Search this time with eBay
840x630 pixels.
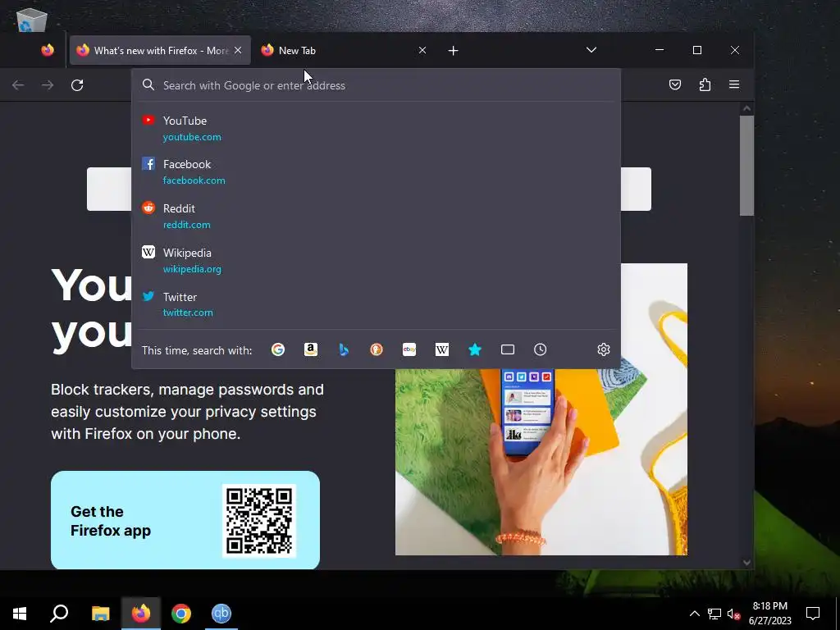409,349
